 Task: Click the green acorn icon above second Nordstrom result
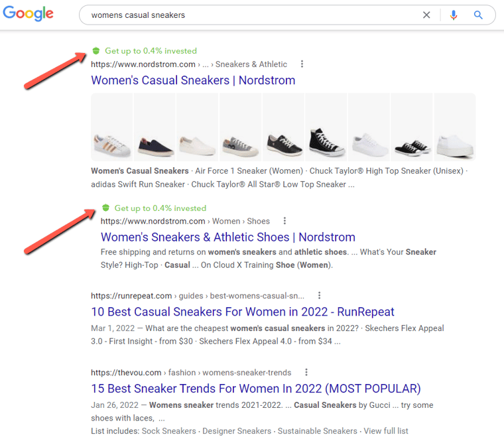click(105, 208)
